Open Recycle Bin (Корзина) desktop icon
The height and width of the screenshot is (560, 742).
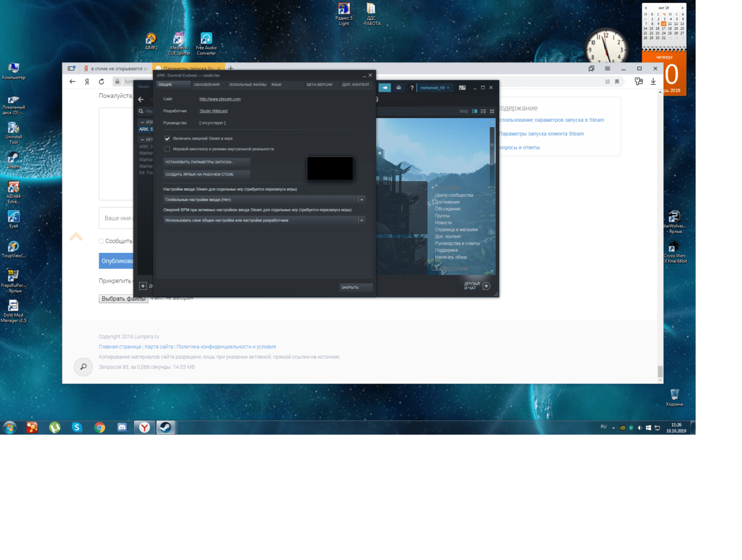pos(674,398)
